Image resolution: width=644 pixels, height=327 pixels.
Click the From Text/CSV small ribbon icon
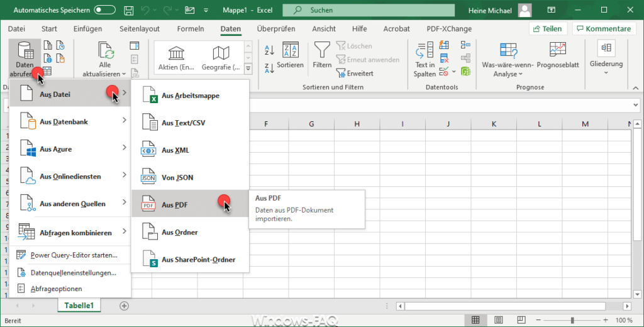pos(48,45)
